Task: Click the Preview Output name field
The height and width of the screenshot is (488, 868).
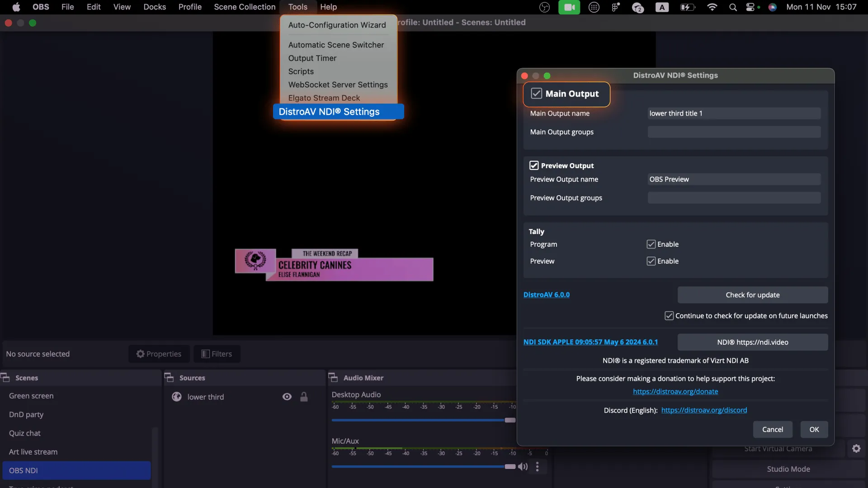Action: point(734,179)
